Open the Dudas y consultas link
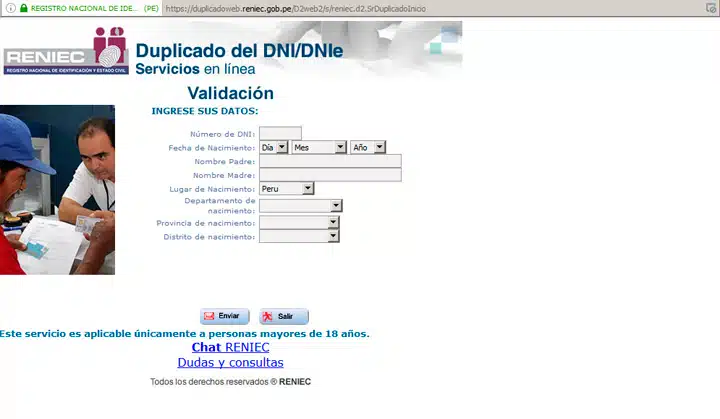720x419 pixels. (231, 362)
